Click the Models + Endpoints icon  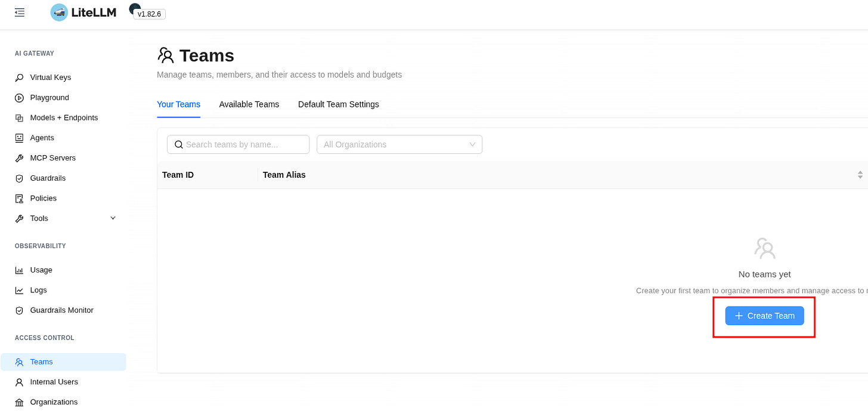tap(19, 118)
